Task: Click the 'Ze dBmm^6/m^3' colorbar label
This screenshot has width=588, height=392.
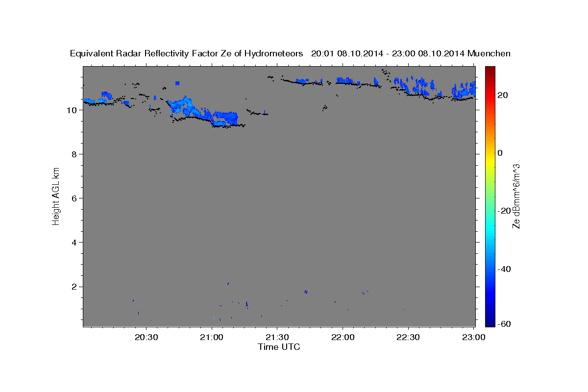Action: click(x=515, y=196)
